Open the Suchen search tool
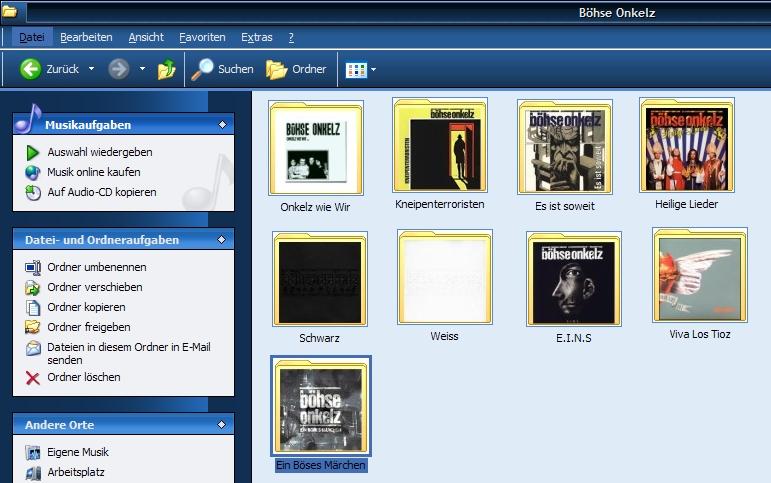 [x=203, y=69]
